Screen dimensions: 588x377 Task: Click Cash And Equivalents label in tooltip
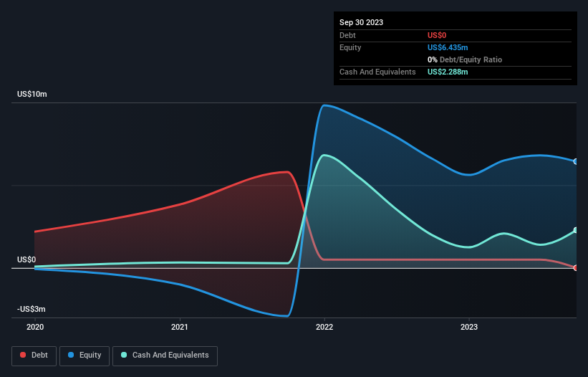pyautogui.click(x=377, y=72)
